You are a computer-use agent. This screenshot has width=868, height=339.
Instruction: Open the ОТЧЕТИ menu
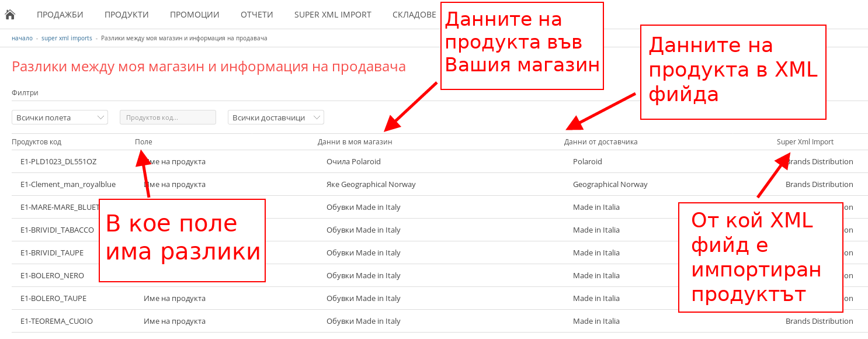pyautogui.click(x=256, y=15)
